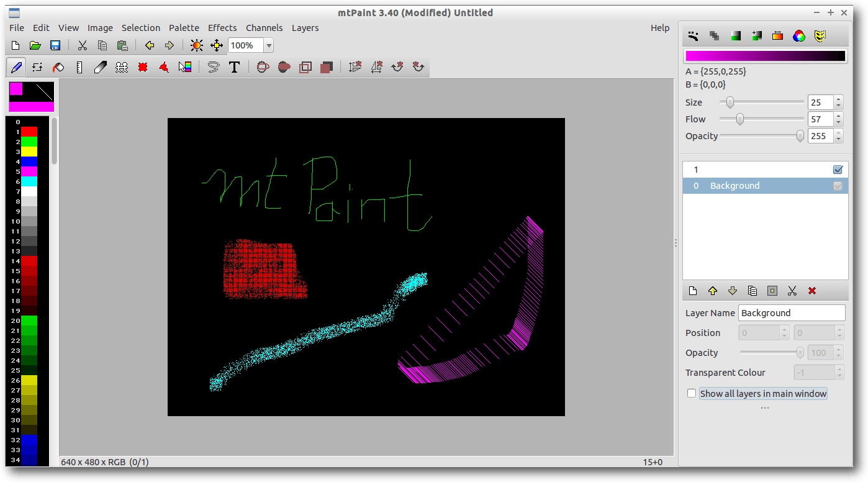
Task: Select the Flood Fill bucket tool
Action: pos(58,67)
